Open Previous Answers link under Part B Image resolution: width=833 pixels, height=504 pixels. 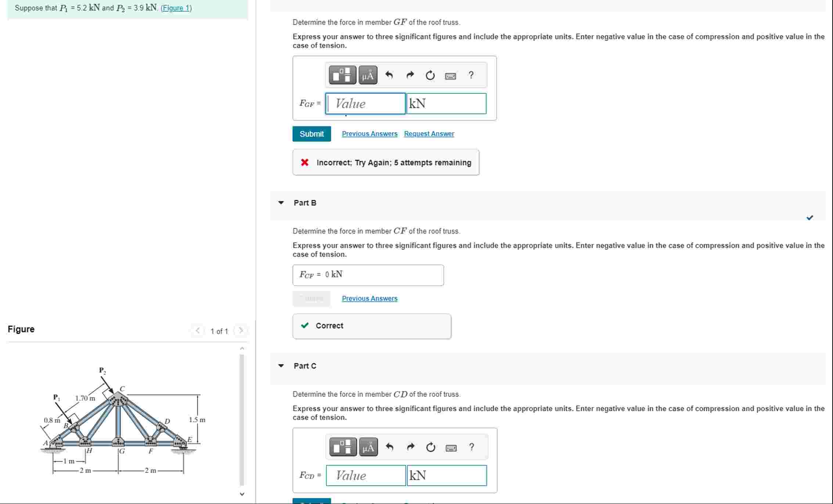369,298
